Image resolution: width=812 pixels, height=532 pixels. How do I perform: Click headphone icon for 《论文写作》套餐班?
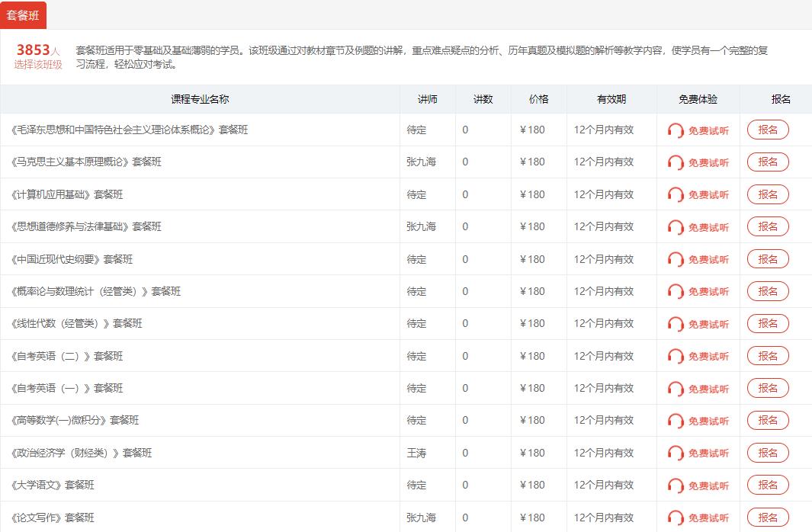tap(676, 518)
